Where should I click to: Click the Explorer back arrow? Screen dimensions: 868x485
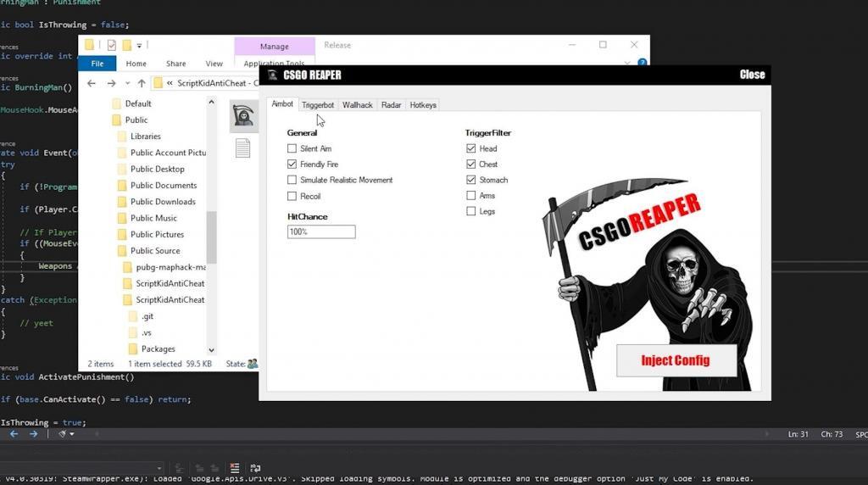coord(92,83)
